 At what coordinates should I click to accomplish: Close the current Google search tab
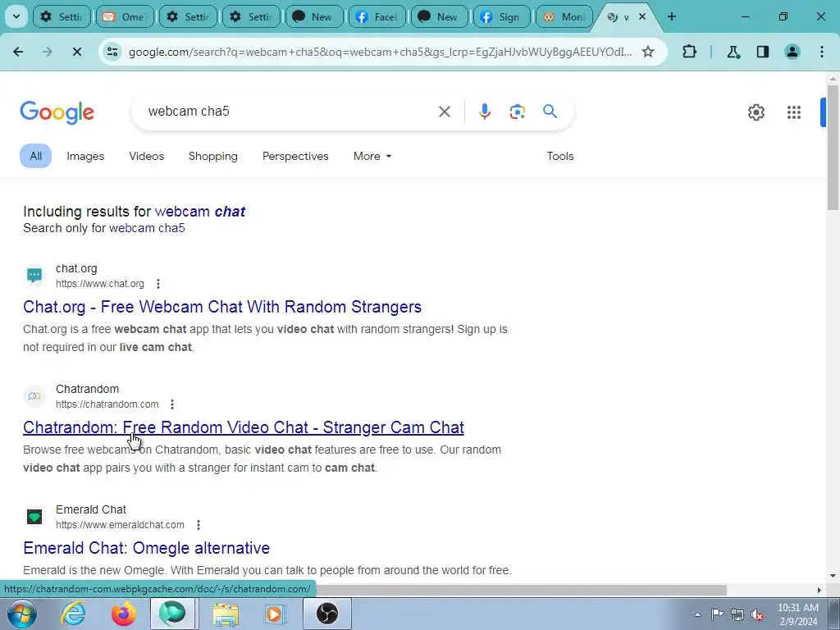(x=642, y=16)
